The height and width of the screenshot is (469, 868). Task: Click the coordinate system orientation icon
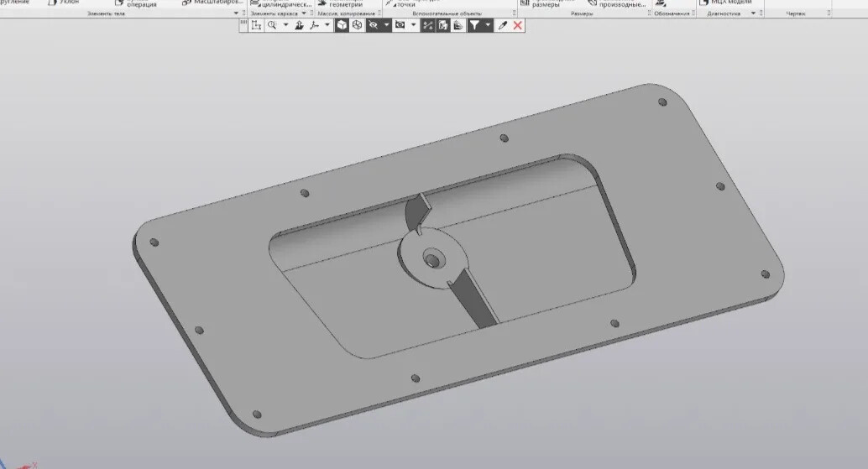256,25
